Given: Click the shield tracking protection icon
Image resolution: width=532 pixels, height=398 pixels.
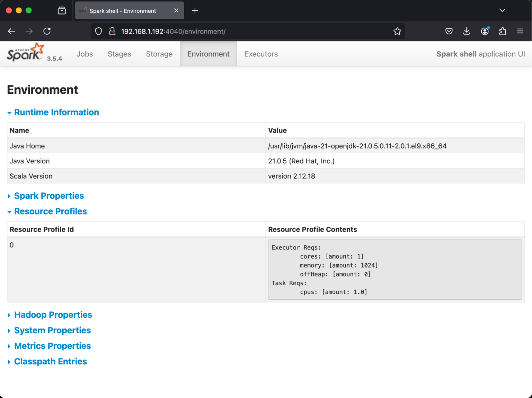Looking at the screenshot, I should [x=98, y=31].
